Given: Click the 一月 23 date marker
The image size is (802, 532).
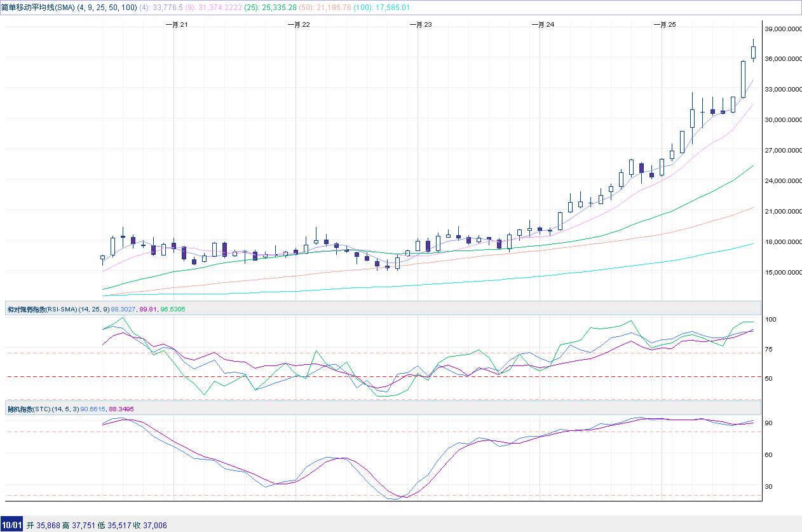Looking at the screenshot, I should click(x=420, y=24).
